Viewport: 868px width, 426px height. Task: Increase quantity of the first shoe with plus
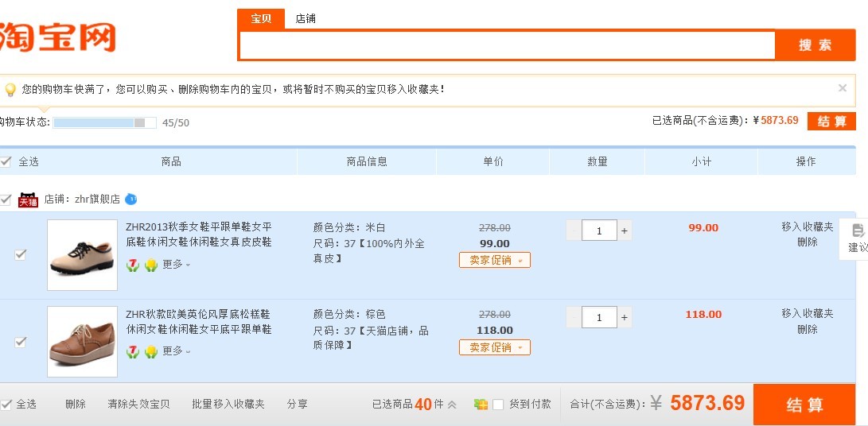[x=625, y=231]
